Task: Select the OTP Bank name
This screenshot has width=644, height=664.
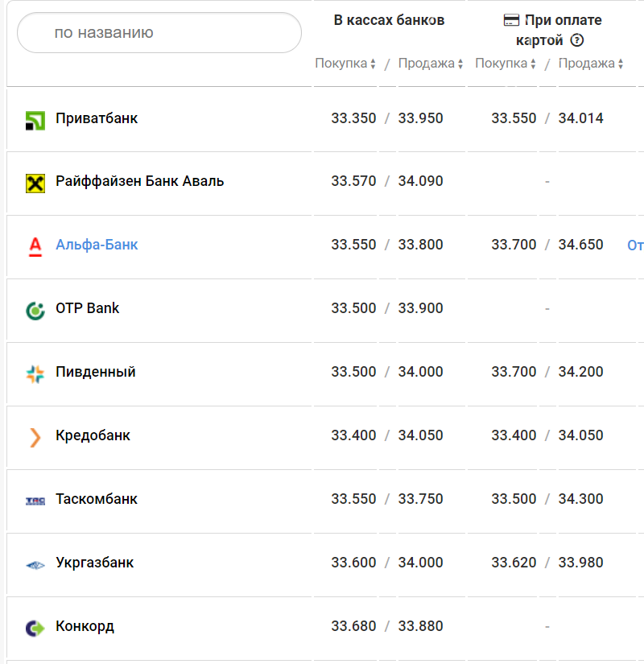Action: (87, 308)
